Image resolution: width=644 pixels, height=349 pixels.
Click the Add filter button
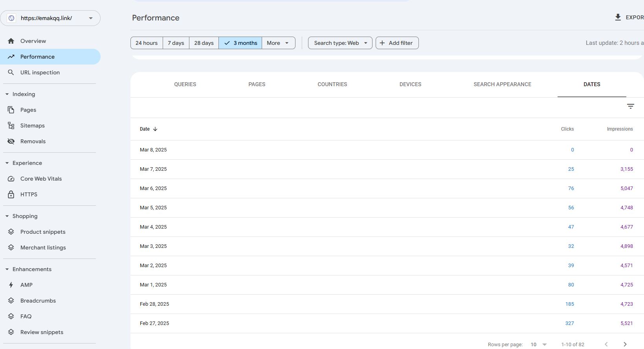coord(397,43)
